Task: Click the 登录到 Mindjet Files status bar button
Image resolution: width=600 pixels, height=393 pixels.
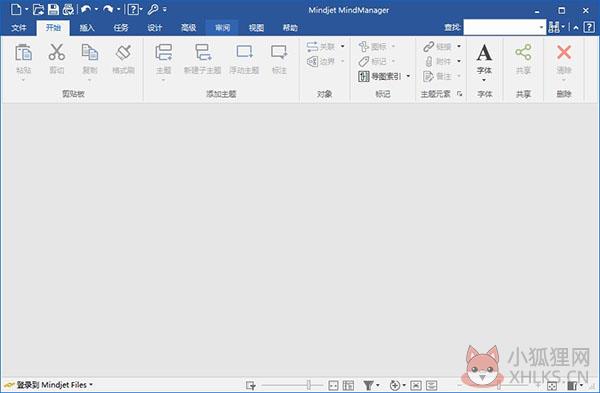Action: (x=48, y=385)
